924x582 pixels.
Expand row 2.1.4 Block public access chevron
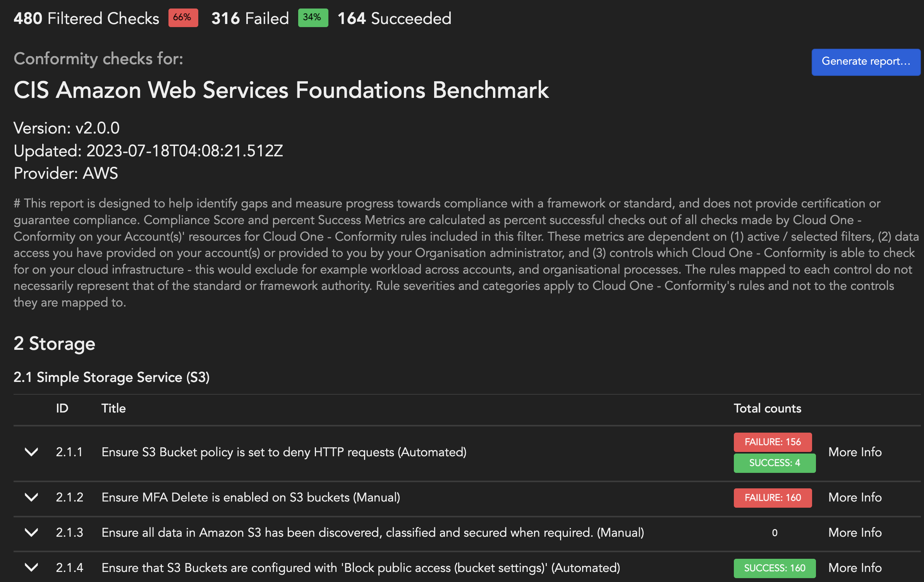point(31,568)
